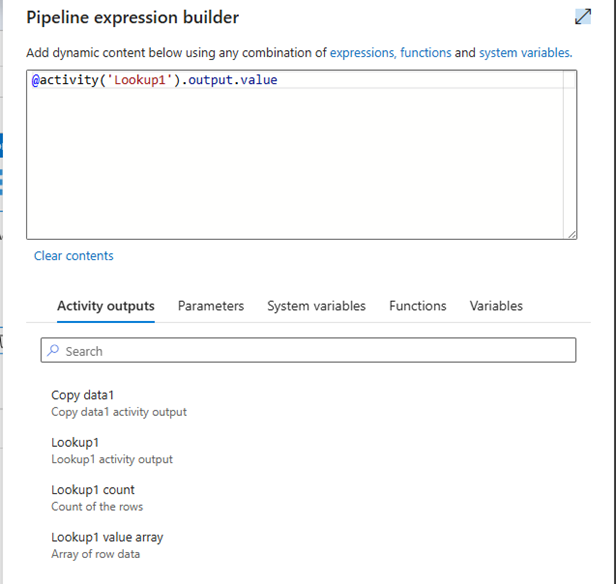
Task: Open the functions documentation link
Action: [x=425, y=53]
